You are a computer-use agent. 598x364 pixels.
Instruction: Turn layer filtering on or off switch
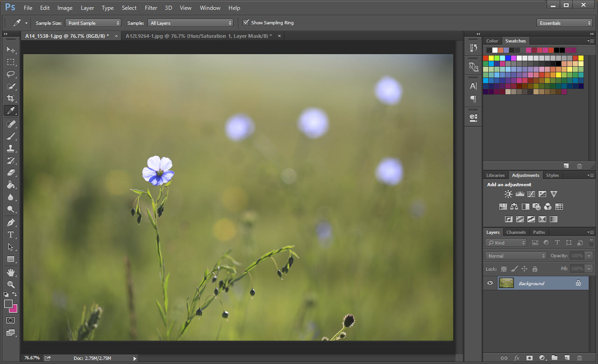(x=591, y=243)
